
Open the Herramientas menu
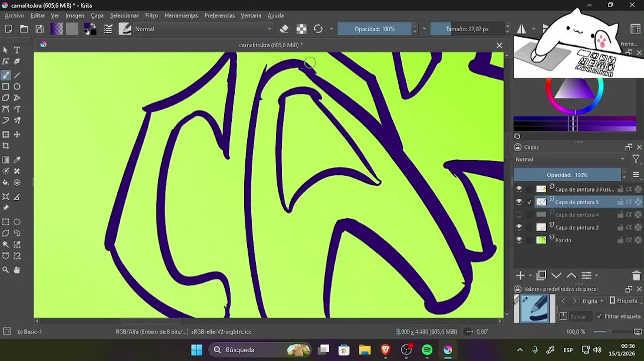(181, 16)
